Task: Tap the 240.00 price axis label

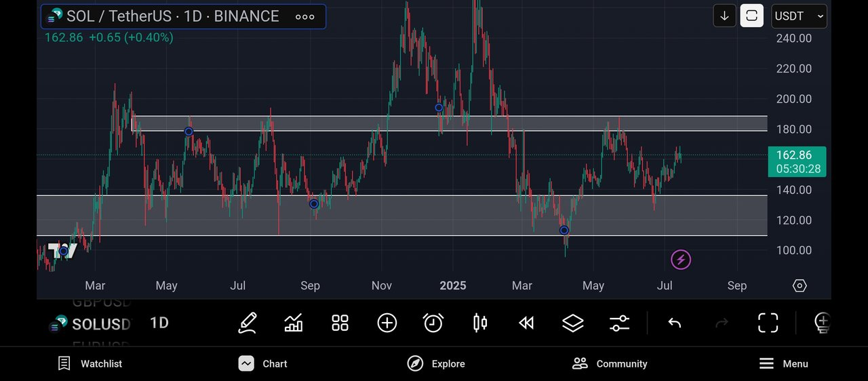Action: [x=793, y=38]
